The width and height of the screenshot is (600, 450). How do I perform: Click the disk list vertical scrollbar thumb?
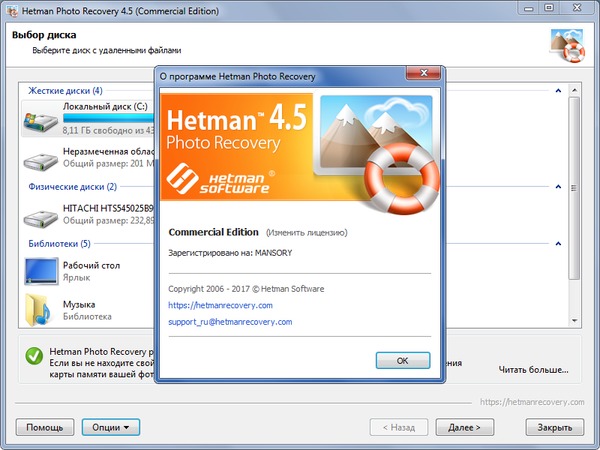tap(574, 188)
